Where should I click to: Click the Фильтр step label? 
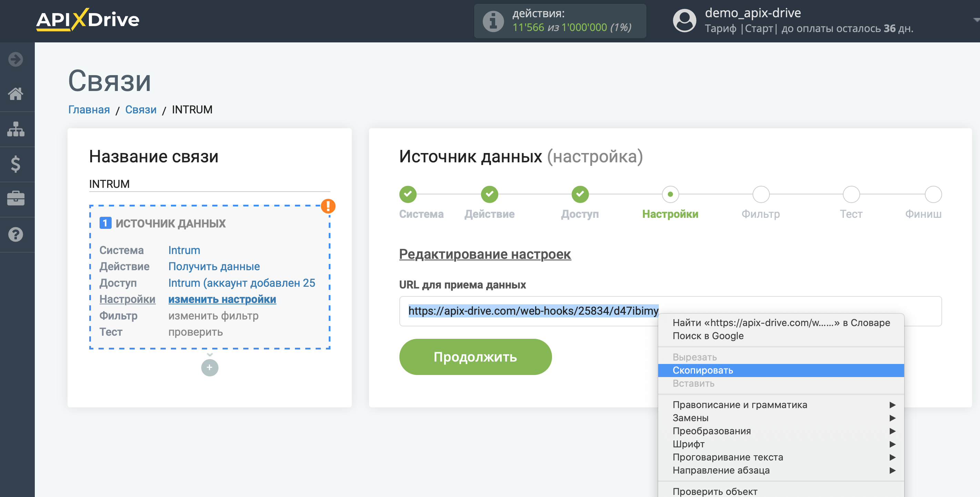tap(761, 214)
